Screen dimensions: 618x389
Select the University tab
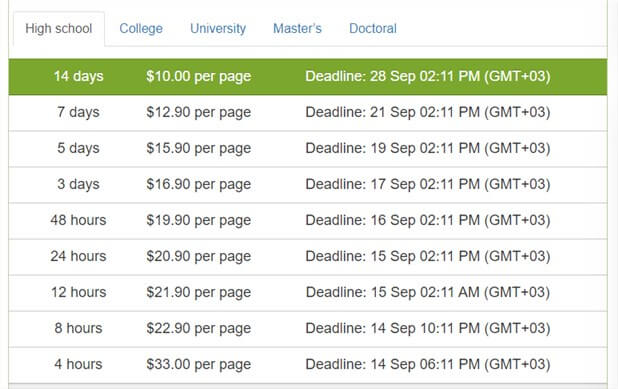[x=218, y=29]
